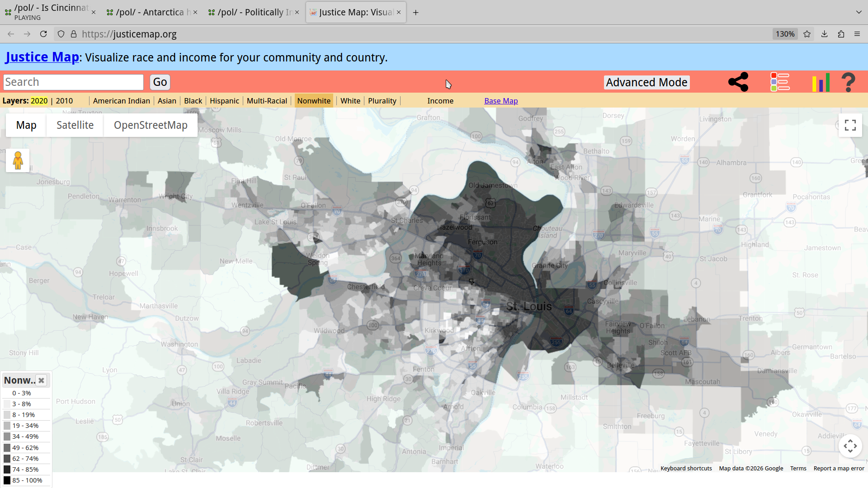Enable the Black race layer
This screenshot has height=488, width=868.
pos(193,101)
